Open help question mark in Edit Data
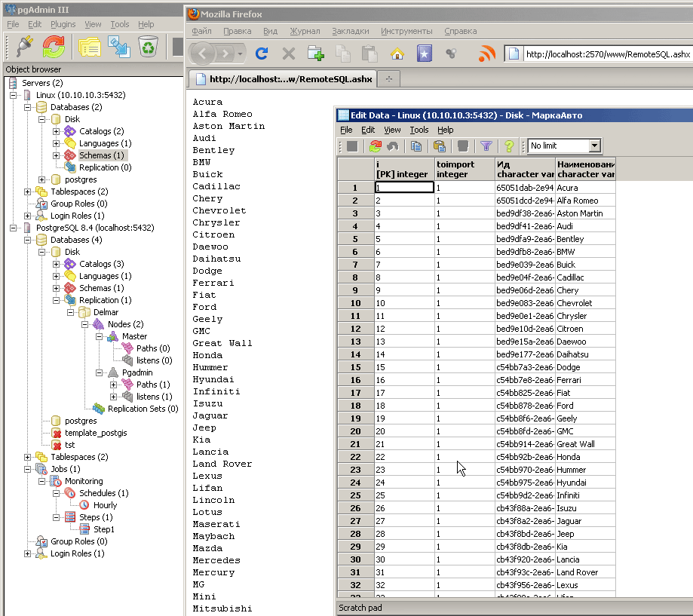The width and height of the screenshot is (693, 616). [509, 146]
